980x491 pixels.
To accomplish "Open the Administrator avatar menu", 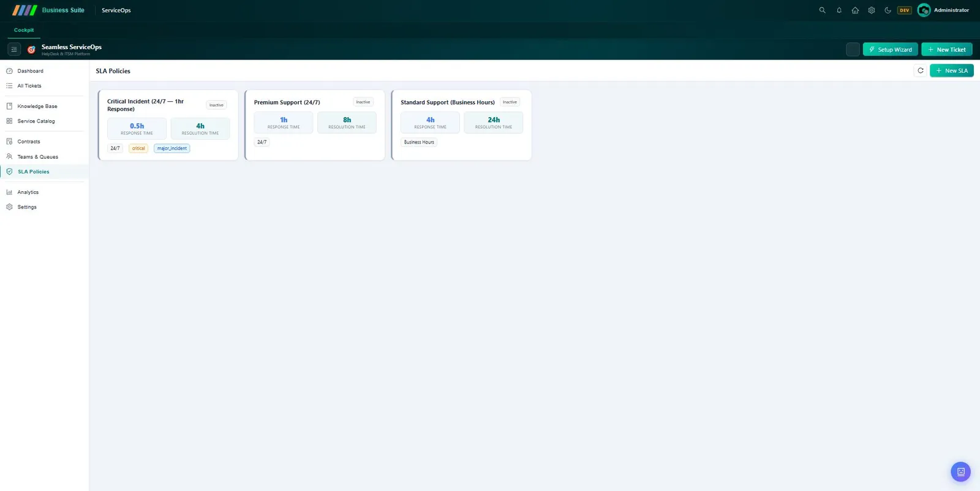I will point(924,10).
